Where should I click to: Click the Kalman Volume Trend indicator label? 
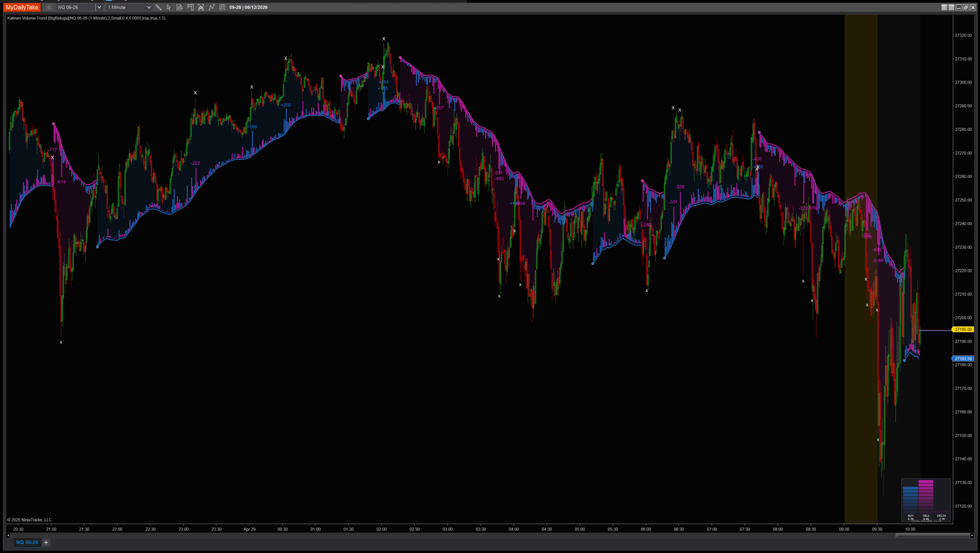[x=86, y=18]
